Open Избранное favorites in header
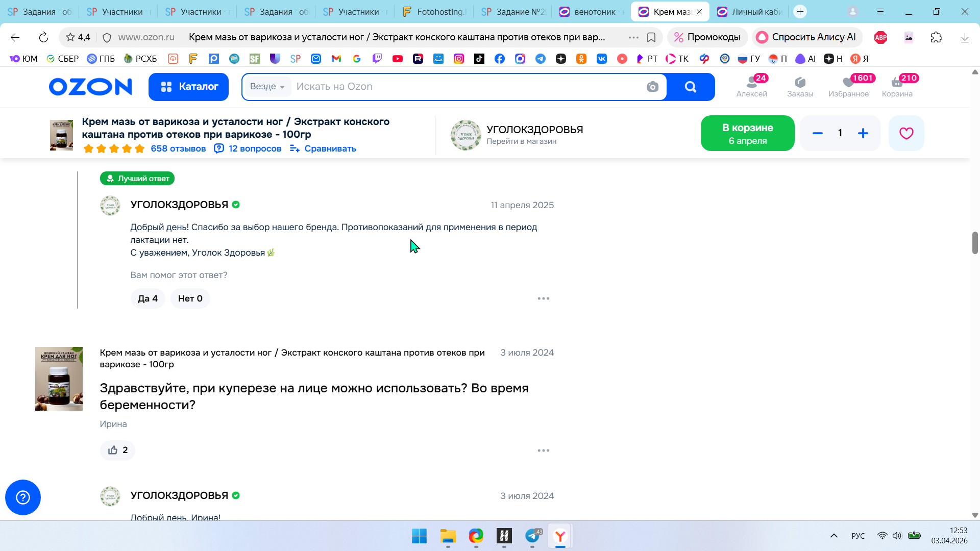Image resolution: width=980 pixels, height=551 pixels. point(848,86)
